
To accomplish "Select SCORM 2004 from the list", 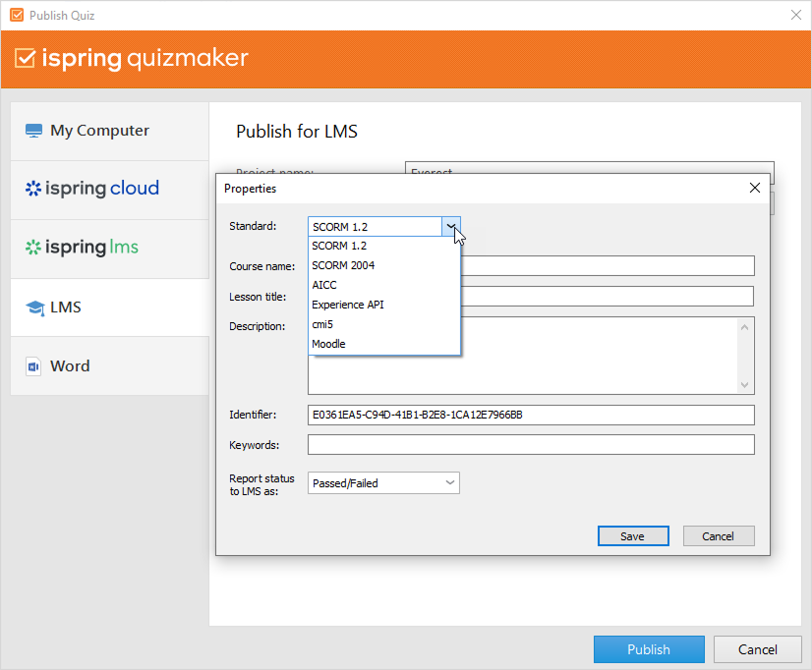I will pyautogui.click(x=343, y=265).
